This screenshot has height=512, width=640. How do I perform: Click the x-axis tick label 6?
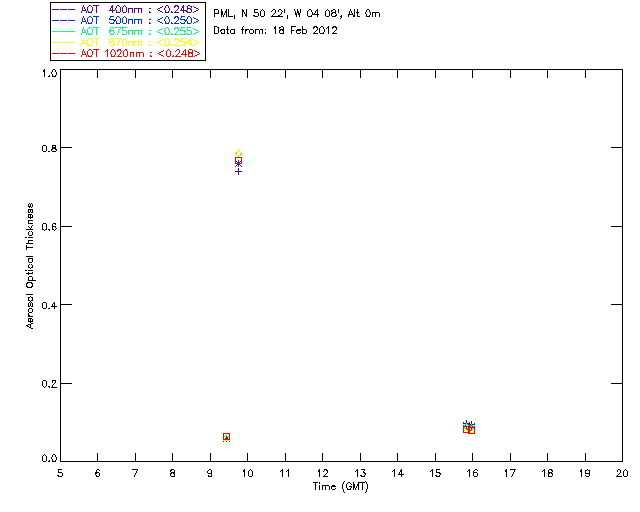tap(98, 474)
